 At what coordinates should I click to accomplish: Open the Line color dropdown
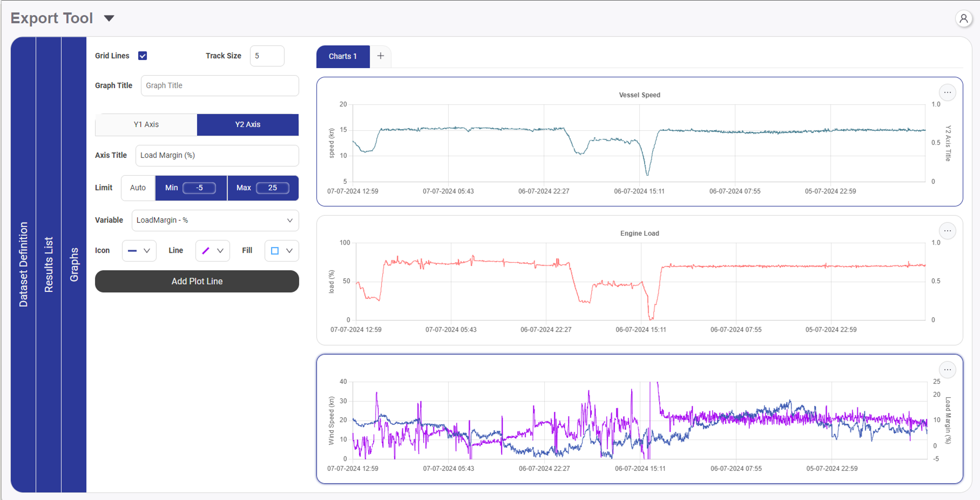tap(213, 251)
